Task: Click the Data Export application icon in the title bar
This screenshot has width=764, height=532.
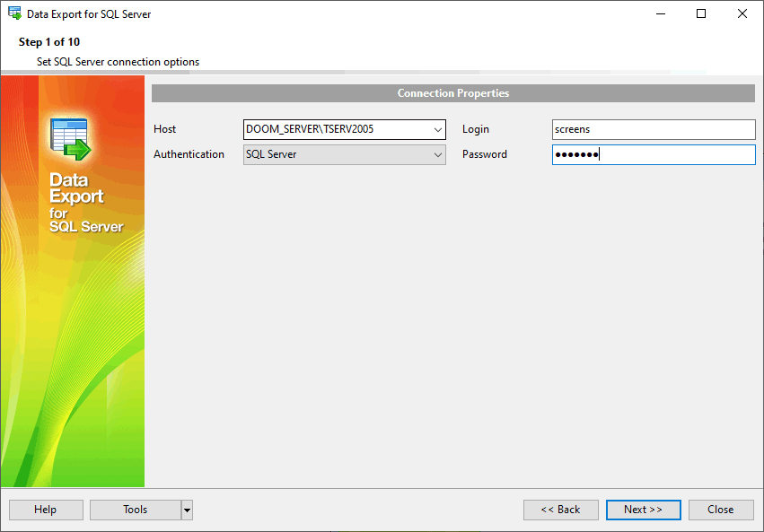Action: pos(13,13)
